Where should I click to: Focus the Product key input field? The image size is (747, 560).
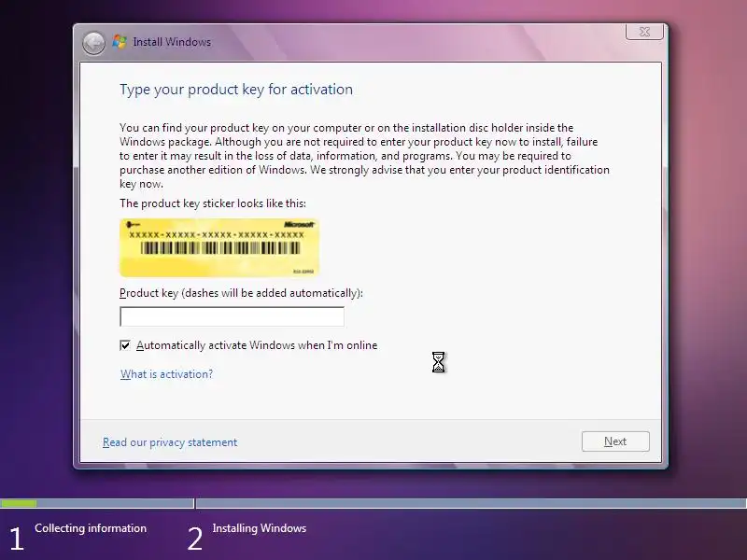tap(232, 316)
